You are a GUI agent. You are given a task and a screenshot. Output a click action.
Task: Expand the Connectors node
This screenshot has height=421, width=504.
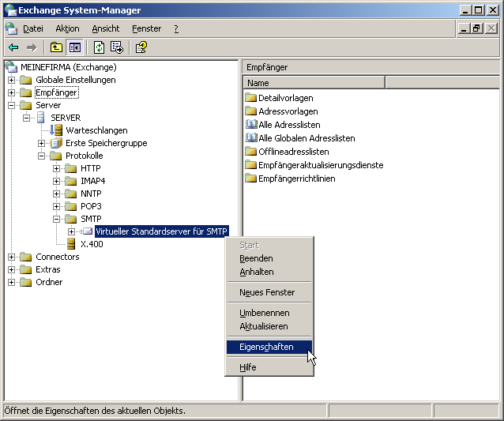[x=11, y=257]
